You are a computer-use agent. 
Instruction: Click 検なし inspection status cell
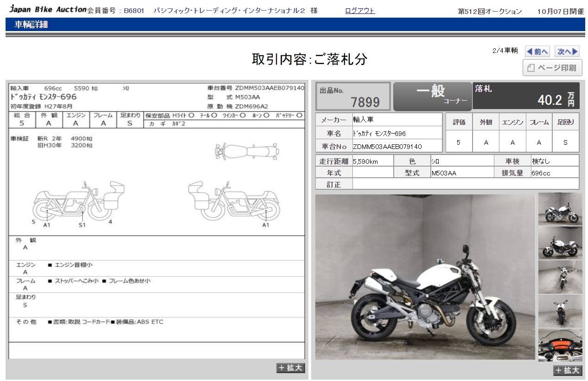tap(555, 161)
